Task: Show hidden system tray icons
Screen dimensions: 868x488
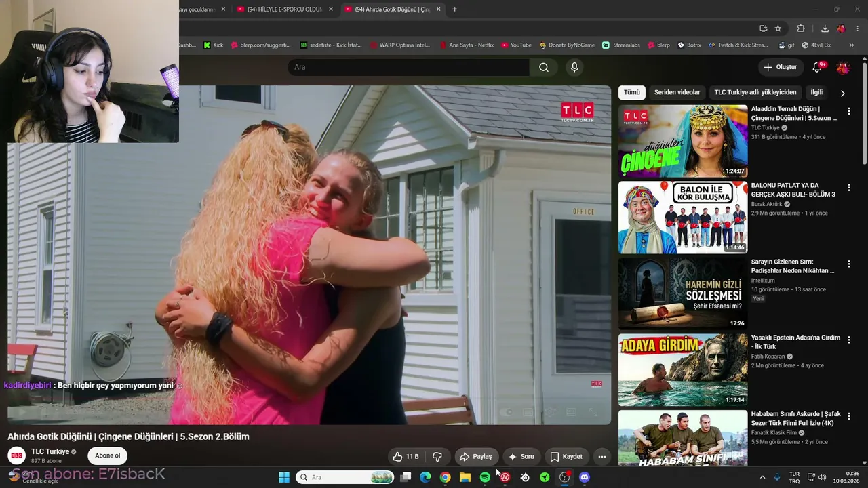Action: pyautogui.click(x=762, y=477)
